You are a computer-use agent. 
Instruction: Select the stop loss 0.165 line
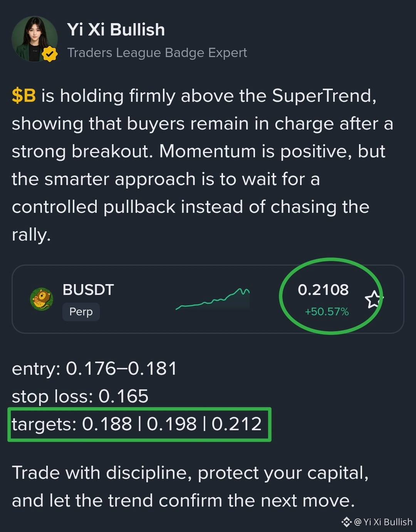pos(80,396)
